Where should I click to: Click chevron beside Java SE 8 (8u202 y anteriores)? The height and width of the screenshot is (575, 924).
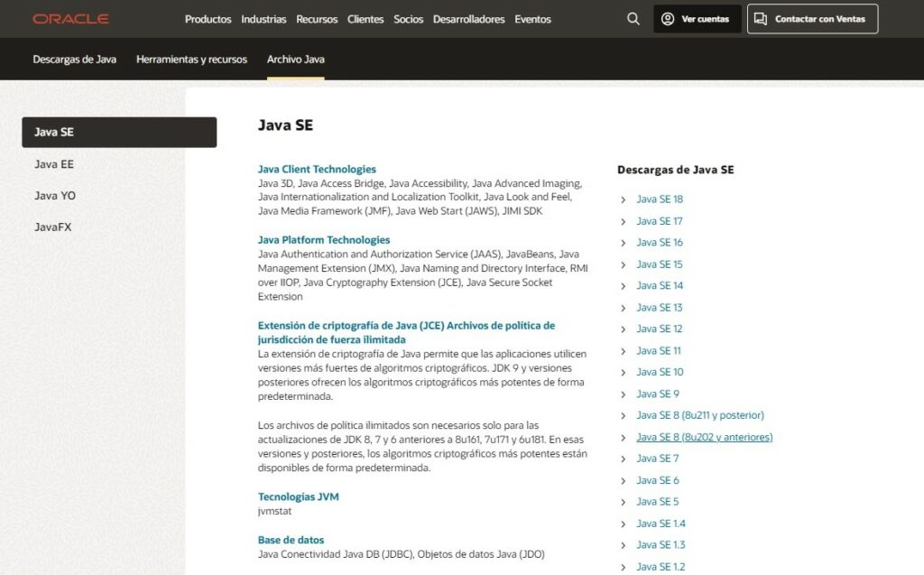point(623,438)
